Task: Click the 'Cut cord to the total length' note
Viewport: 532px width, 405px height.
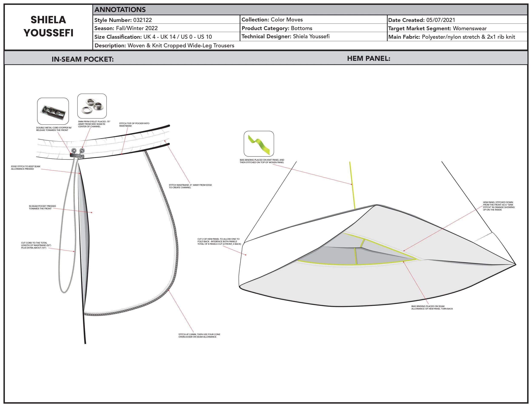Action: (x=36, y=245)
